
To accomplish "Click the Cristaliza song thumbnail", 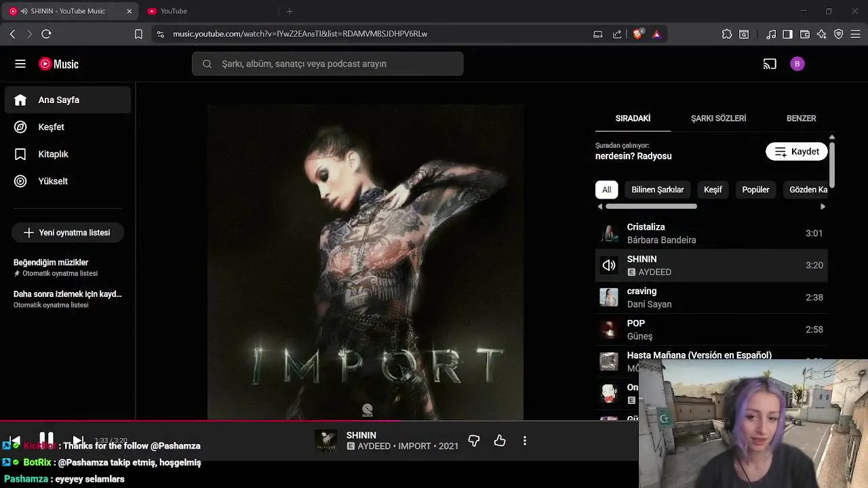I will [x=609, y=233].
